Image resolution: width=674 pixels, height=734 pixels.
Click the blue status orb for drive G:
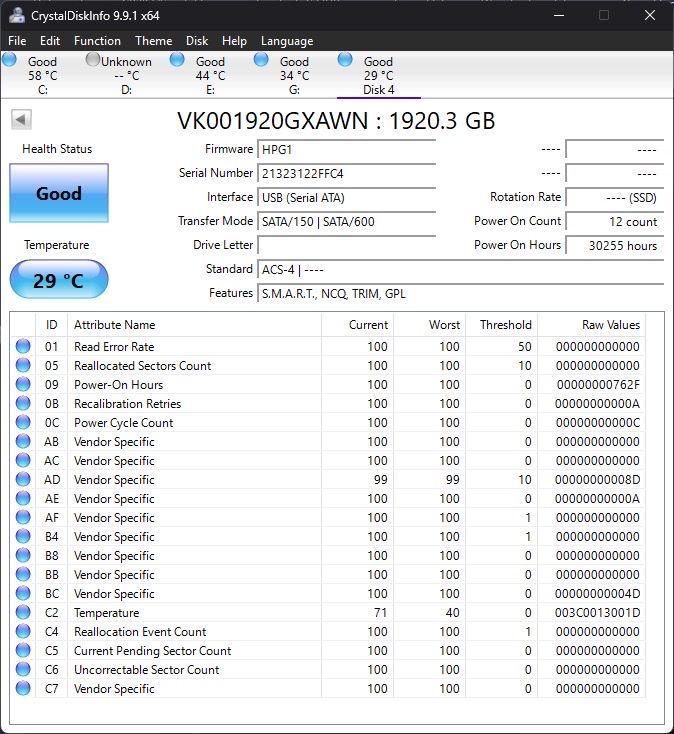[261, 60]
